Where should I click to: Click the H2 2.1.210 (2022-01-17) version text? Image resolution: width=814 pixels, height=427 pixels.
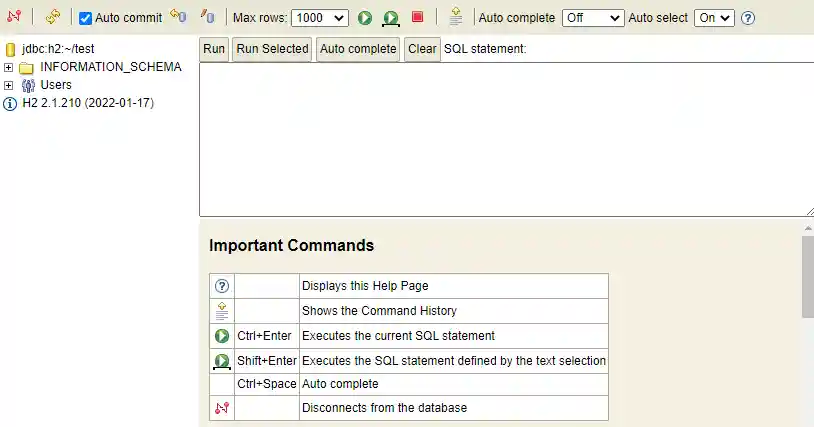tap(88, 103)
